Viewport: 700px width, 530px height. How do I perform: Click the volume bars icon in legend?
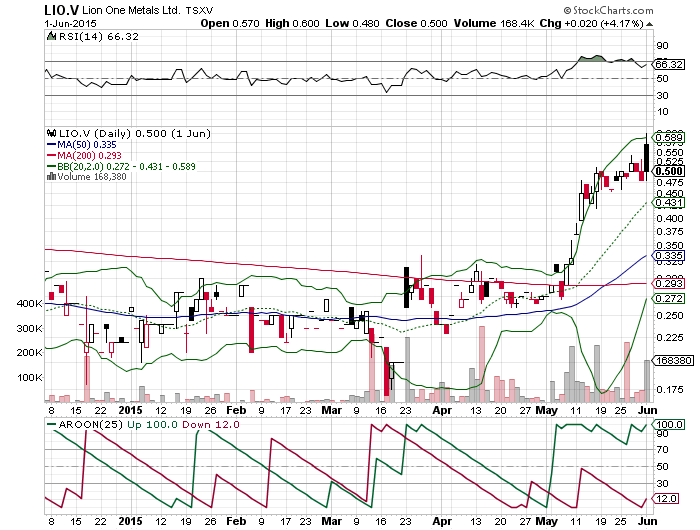51,176
